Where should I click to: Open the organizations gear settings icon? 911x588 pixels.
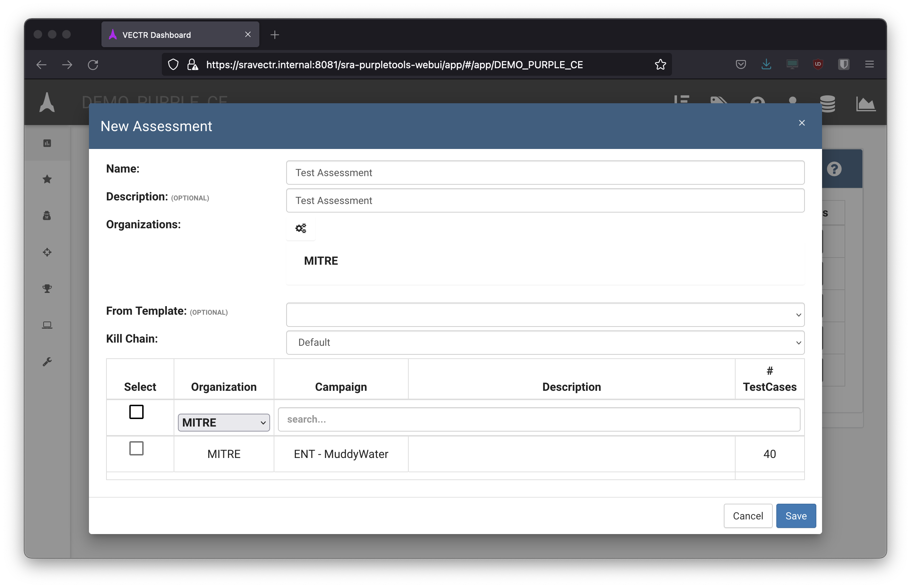(x=301, y=228)
